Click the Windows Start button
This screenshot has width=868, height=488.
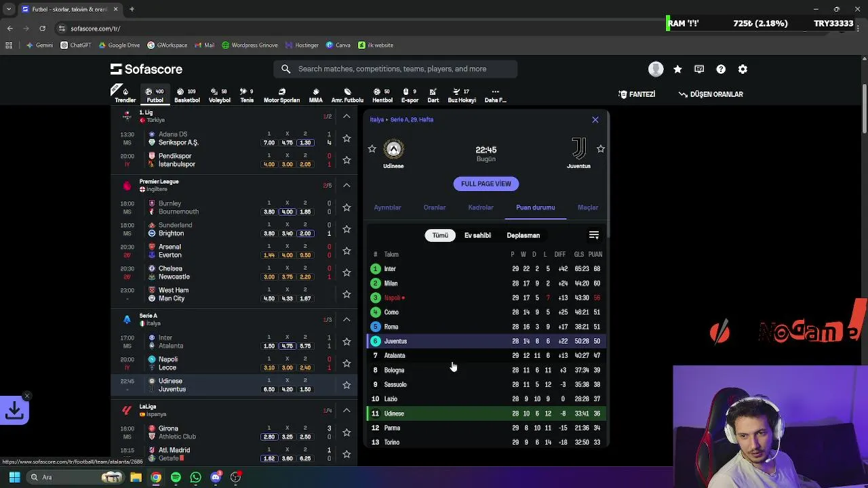point(14,477)
